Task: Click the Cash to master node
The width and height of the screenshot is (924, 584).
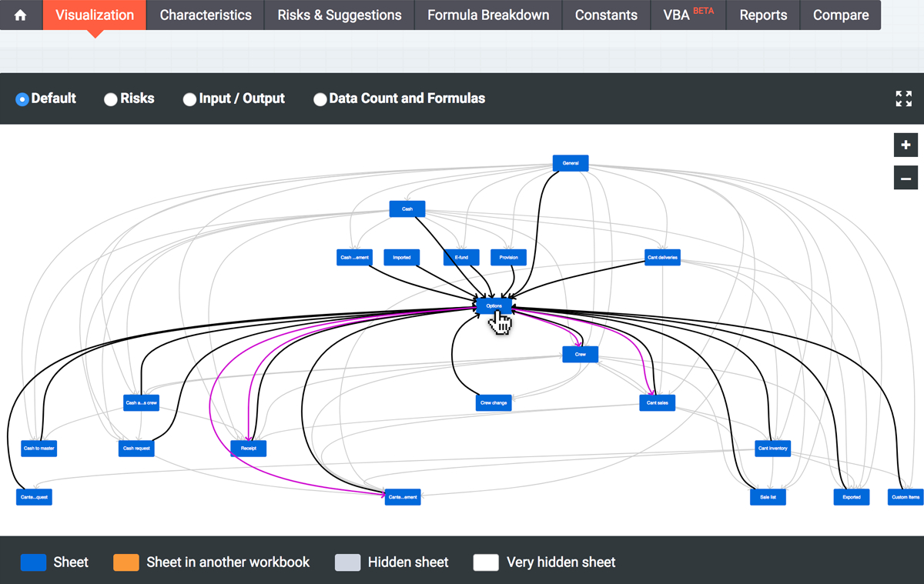Action: pos(39,449)
